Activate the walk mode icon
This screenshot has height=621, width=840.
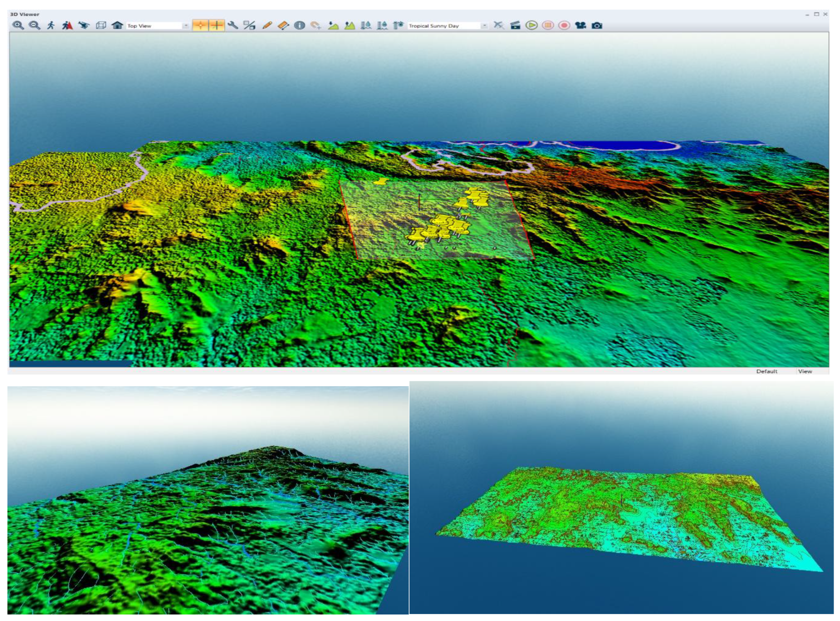pos(51,25)
